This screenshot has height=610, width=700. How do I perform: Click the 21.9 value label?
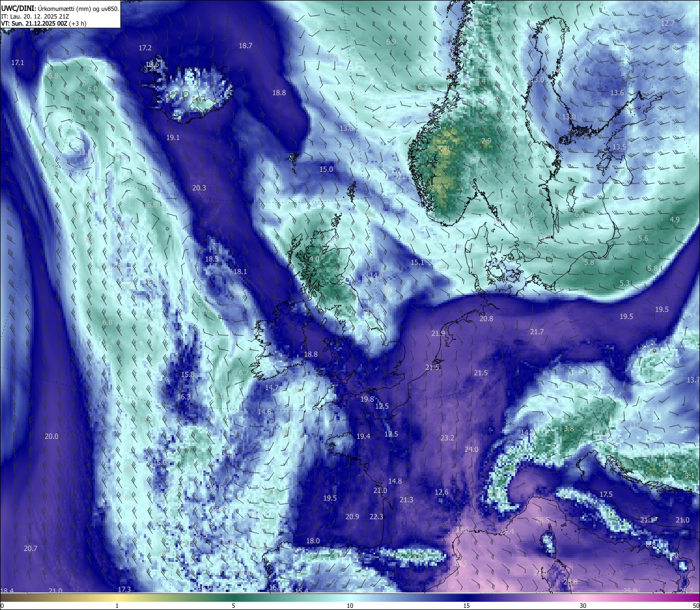pyautogui.click(x=438, y=334)
